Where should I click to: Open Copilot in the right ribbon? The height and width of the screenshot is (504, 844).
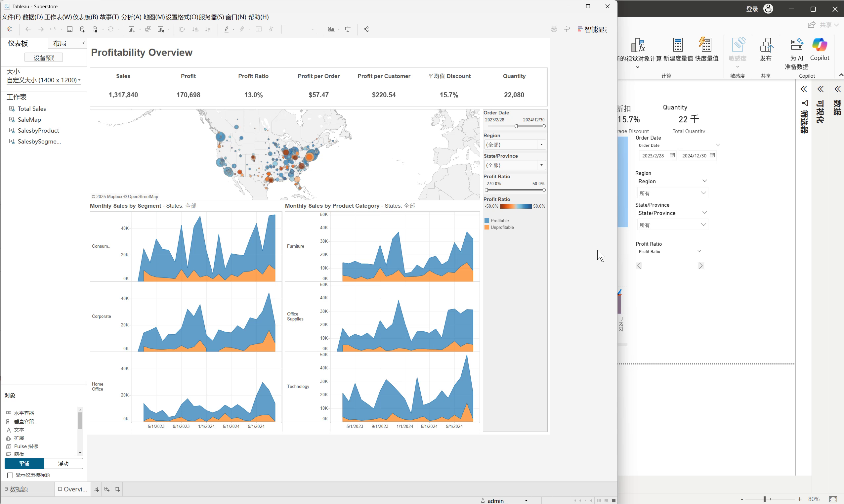point(819,49)
